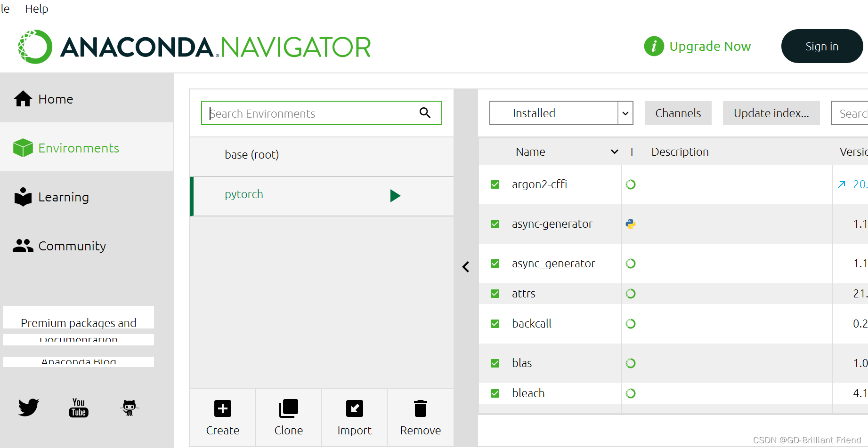868x448 pixels.
Task: Click the Update index... button
Action: click(x=771, y=113)
